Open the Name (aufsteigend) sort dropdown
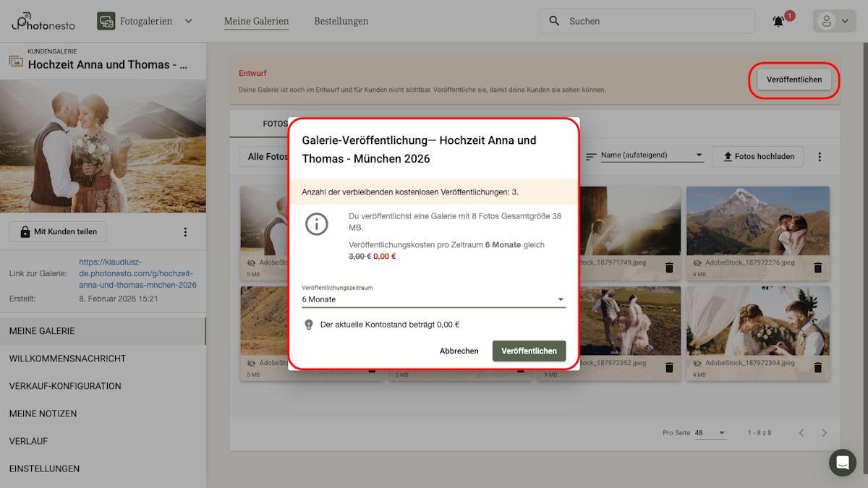 (652, 155)
